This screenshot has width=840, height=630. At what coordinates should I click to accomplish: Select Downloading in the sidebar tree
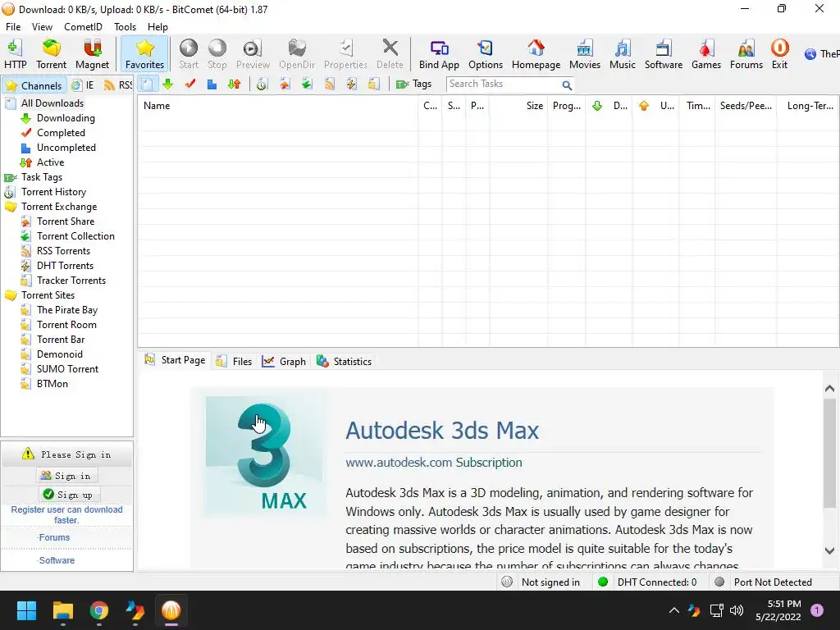(66, 118)
